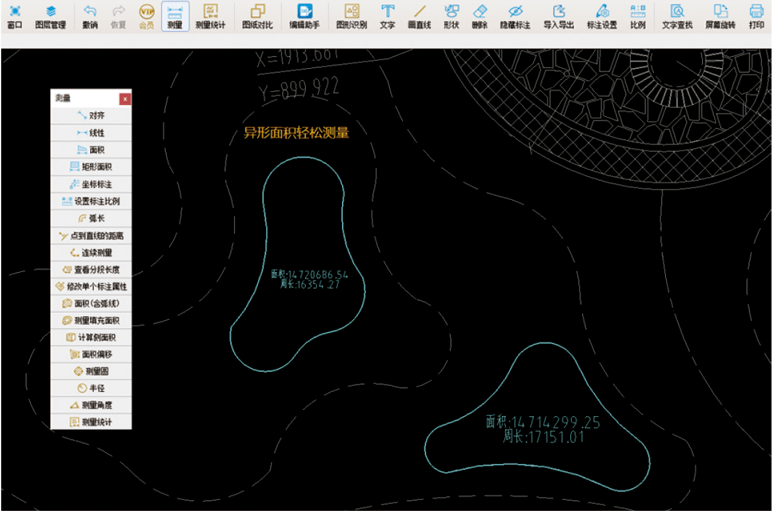Click the 删除 eraser icon
The image size is (772, 511).
[479, 16]
